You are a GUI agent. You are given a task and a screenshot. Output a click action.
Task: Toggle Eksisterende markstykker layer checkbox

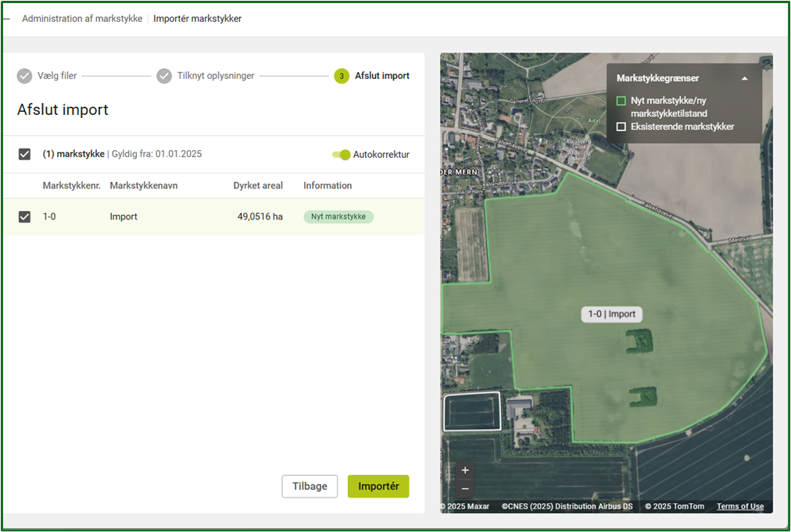621,127
